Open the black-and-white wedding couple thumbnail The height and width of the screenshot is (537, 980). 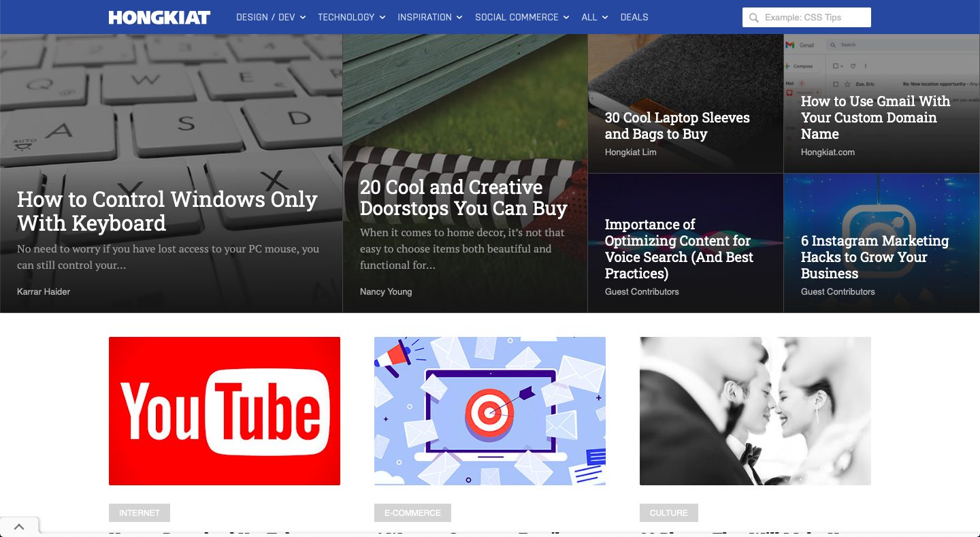coord(755,411)
